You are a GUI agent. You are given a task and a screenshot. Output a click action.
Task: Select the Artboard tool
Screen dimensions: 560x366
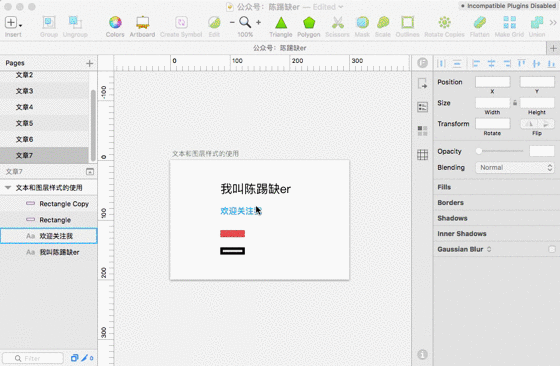[142, 23]
